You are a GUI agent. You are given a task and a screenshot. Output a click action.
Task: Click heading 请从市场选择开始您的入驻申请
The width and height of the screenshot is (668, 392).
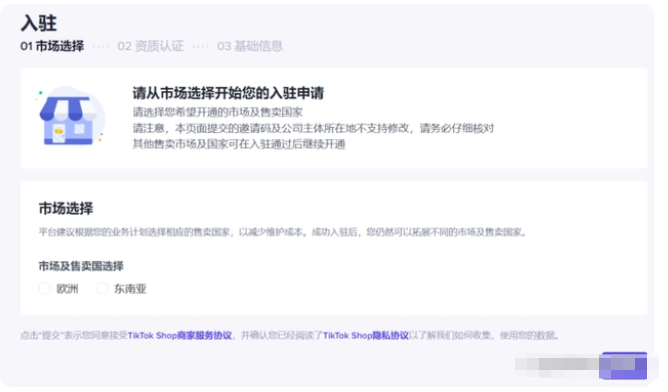click(x=228, y=93)
